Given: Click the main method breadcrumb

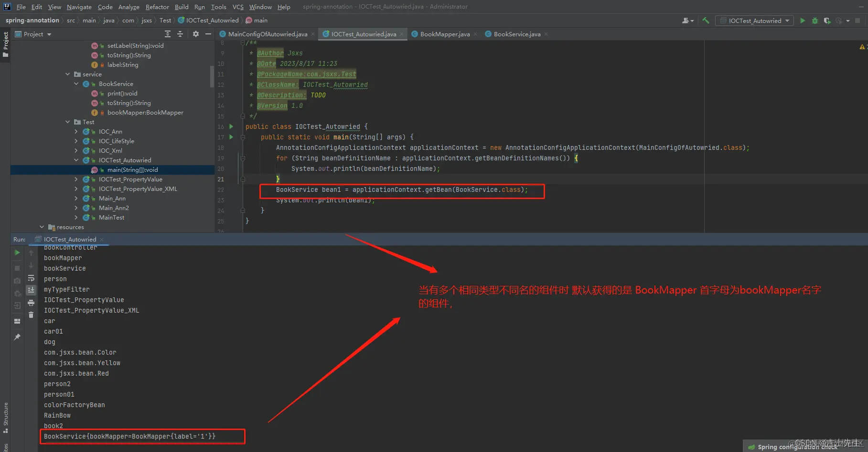Looking at the screenshot, I should click(x=257, y=21).
